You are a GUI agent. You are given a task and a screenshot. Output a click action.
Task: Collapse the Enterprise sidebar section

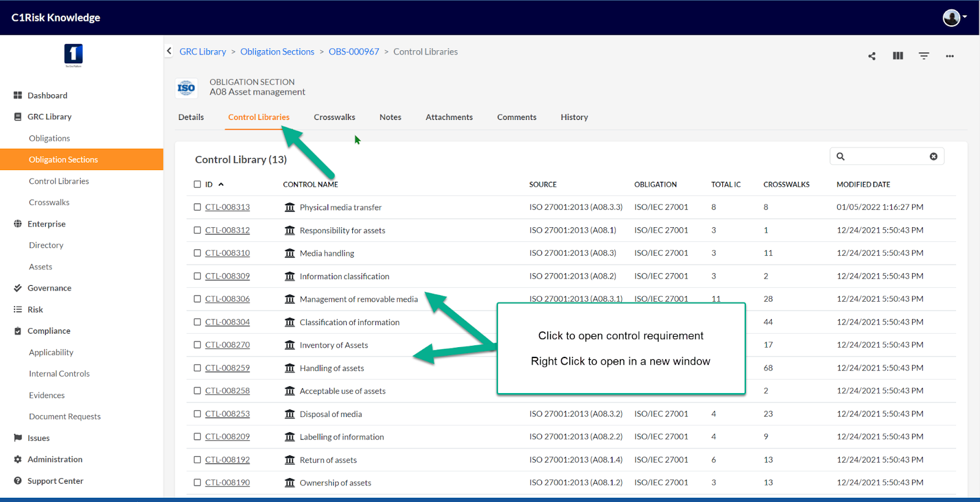[x=47, y=223]
